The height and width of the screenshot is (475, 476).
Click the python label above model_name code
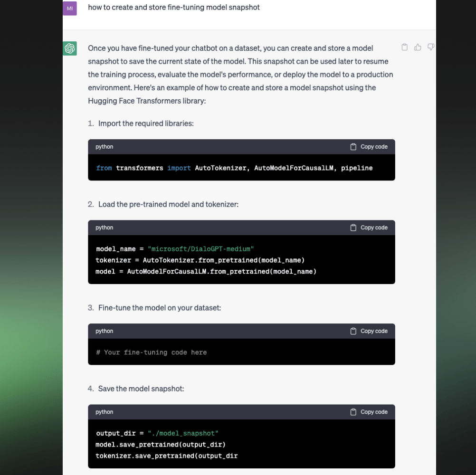pos(104,228)
